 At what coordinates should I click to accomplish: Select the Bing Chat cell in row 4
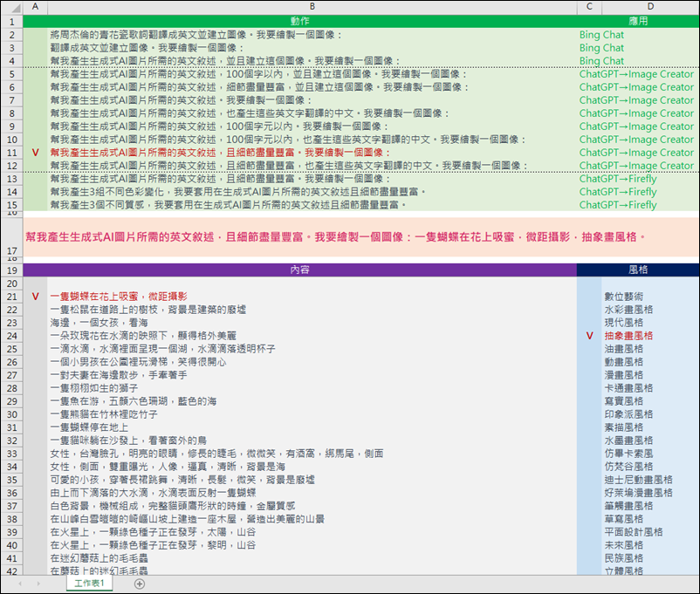tap(638, 61)
